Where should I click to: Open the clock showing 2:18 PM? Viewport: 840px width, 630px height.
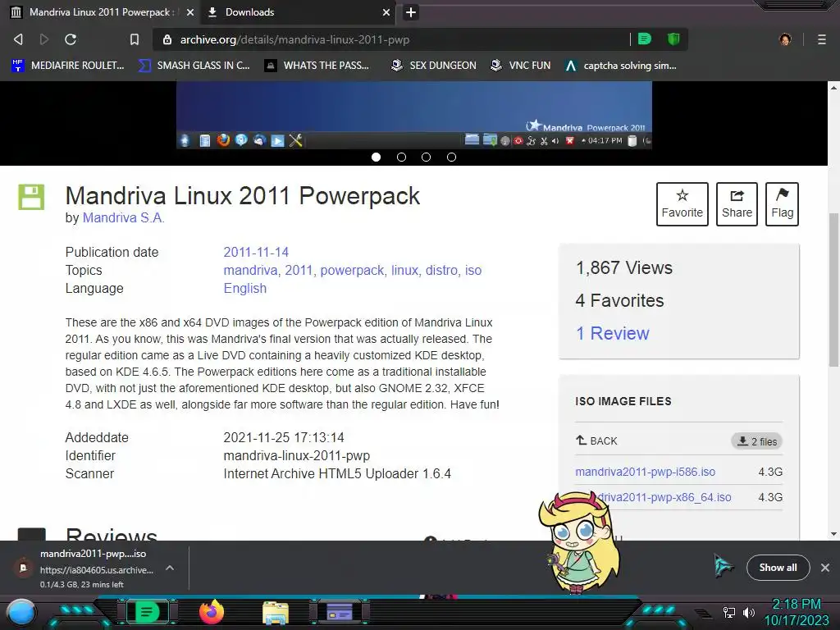point(796,612)
